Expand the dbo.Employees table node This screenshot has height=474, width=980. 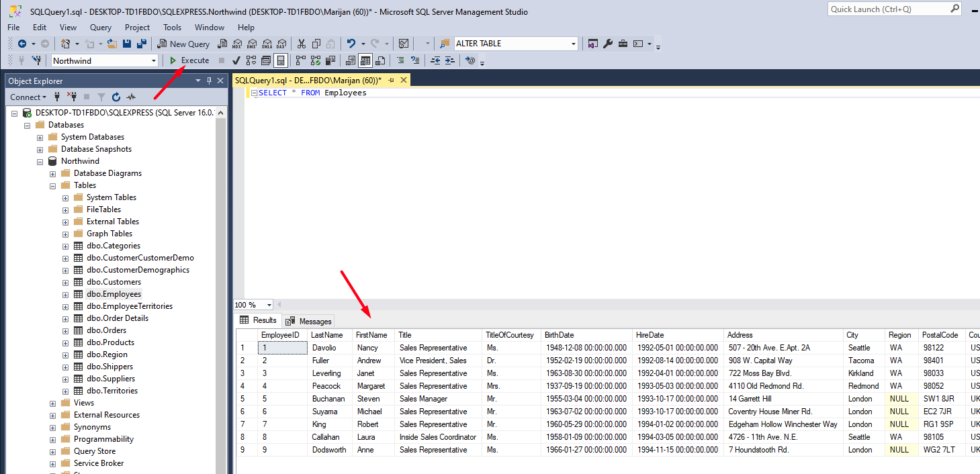(x=66, y=294)
